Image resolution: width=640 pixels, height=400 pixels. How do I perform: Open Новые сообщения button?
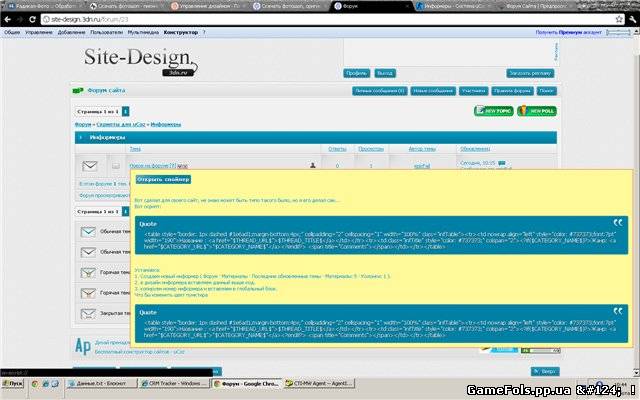tap(433, 91)
